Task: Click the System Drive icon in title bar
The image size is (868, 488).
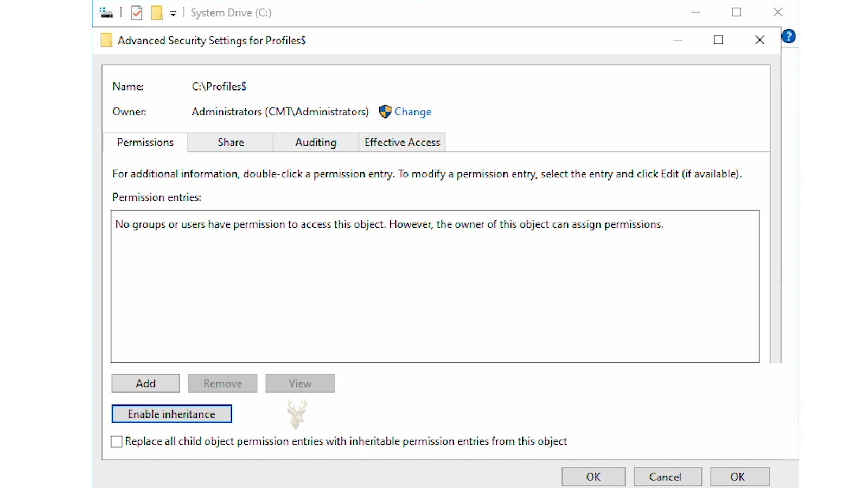Action: (x=107, y=12)
